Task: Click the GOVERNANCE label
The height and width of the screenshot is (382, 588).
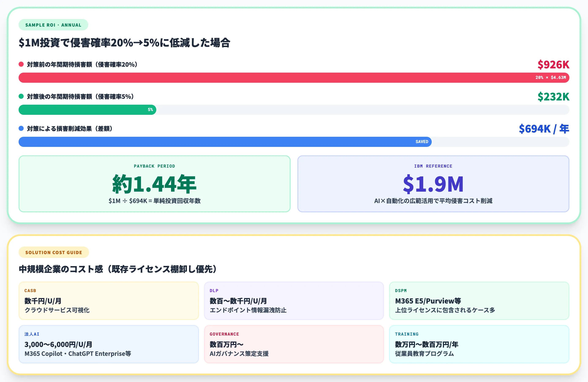Action: [x=224, y=334]
